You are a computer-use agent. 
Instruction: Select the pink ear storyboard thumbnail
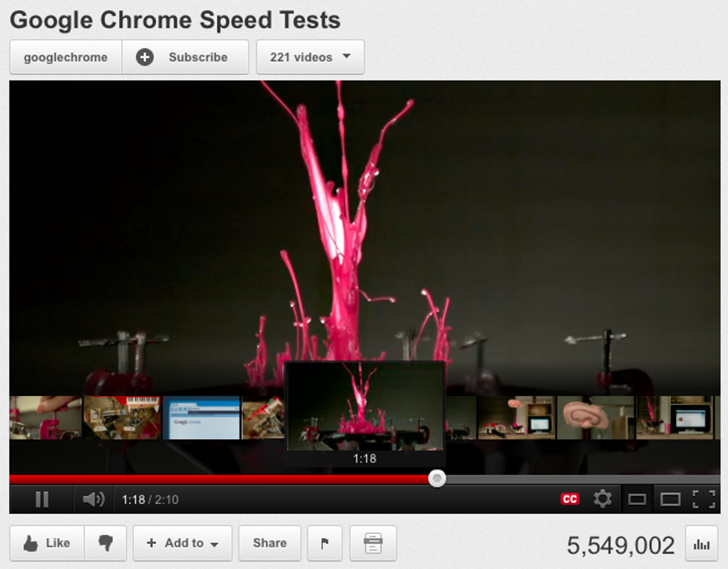click(x=595, y=417)
